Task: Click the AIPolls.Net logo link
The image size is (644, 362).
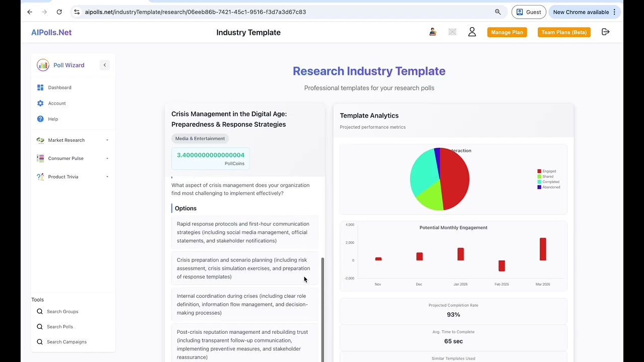Action: 51,32
